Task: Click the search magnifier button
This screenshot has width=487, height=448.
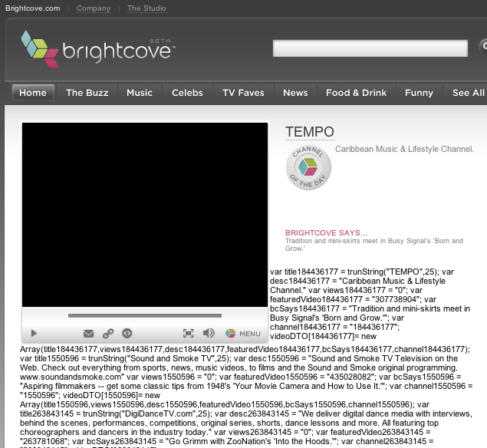Action: click(483, 47)
